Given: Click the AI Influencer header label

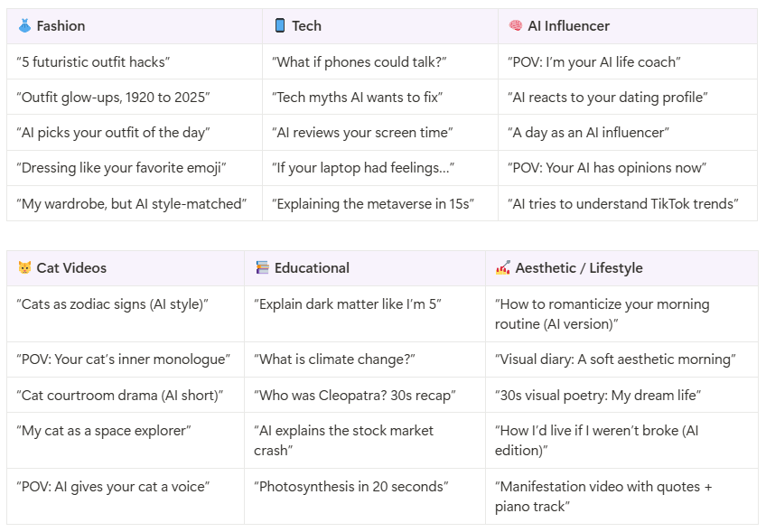Looking at the screenshot, I should pos(569,26).
